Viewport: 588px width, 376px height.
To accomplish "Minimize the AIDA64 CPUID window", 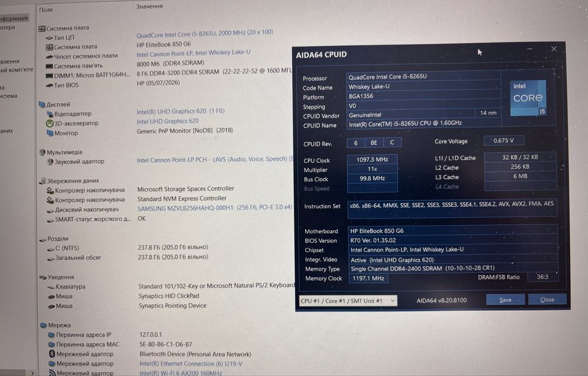I will 530,49.
